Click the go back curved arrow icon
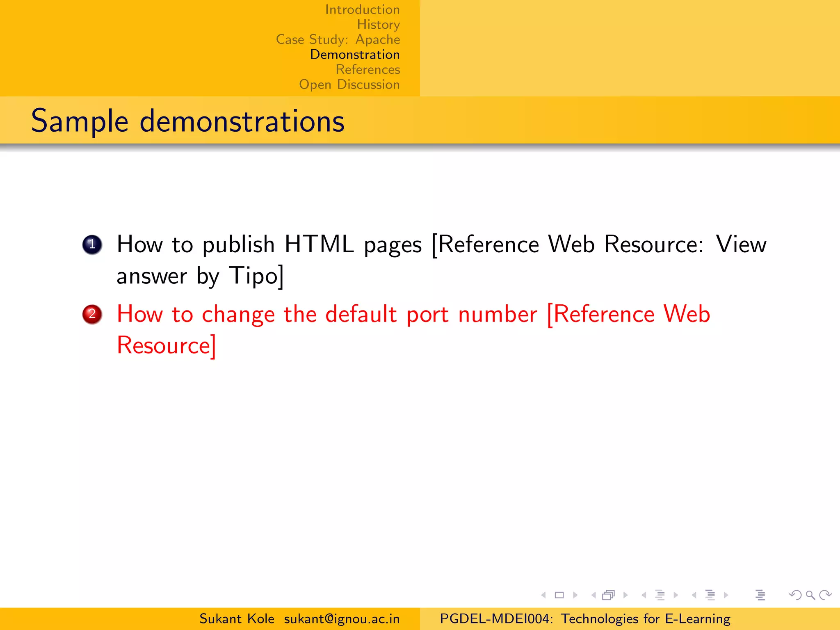Viewport: 840px width, 630px height. (795, 595)
